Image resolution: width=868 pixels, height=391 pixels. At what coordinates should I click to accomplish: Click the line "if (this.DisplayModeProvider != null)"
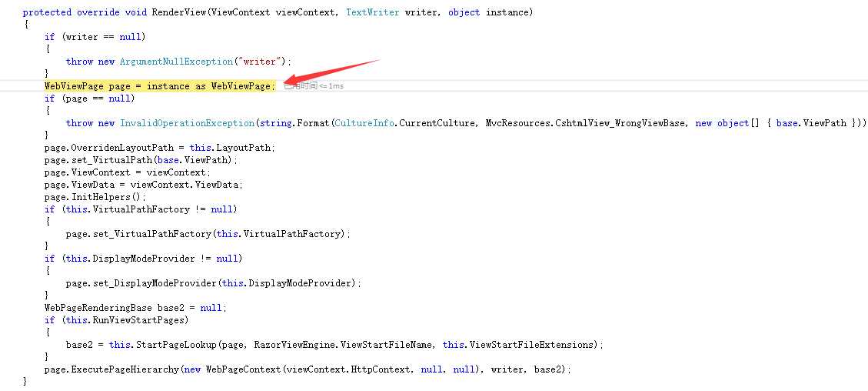(143, 259)
